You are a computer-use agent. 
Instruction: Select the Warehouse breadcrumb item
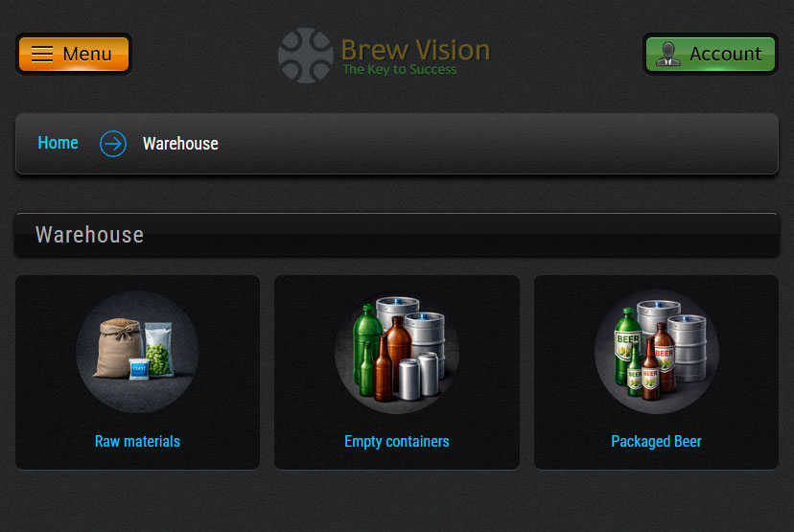tap(180, 144)
